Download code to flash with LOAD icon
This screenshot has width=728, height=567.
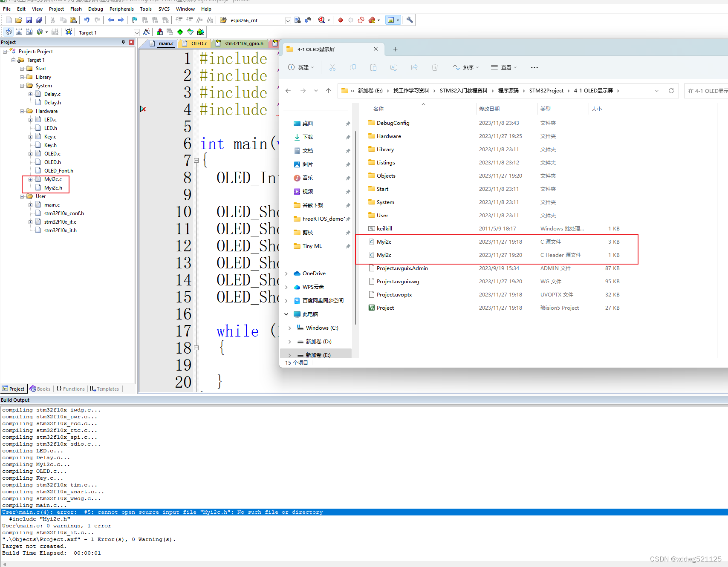(69, 32)
